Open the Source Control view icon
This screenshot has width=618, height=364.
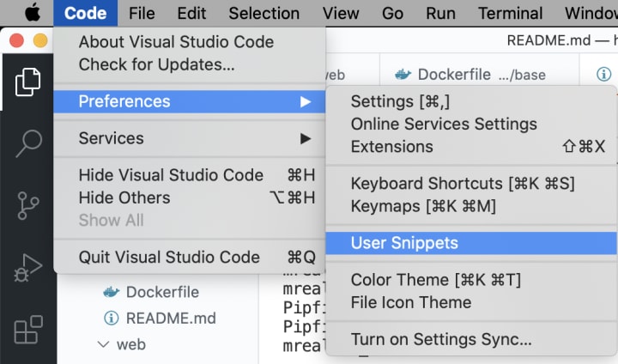[27, 206]
